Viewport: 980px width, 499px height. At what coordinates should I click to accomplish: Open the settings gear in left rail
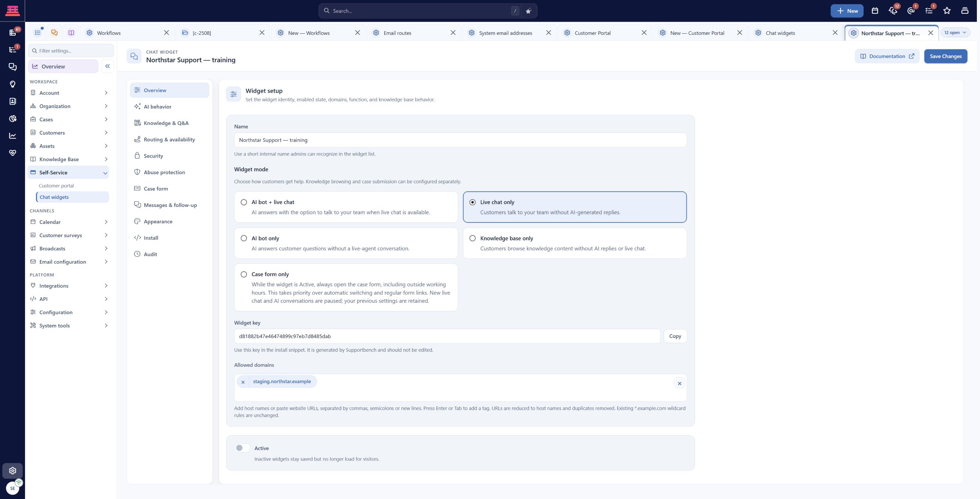point(13,470)
